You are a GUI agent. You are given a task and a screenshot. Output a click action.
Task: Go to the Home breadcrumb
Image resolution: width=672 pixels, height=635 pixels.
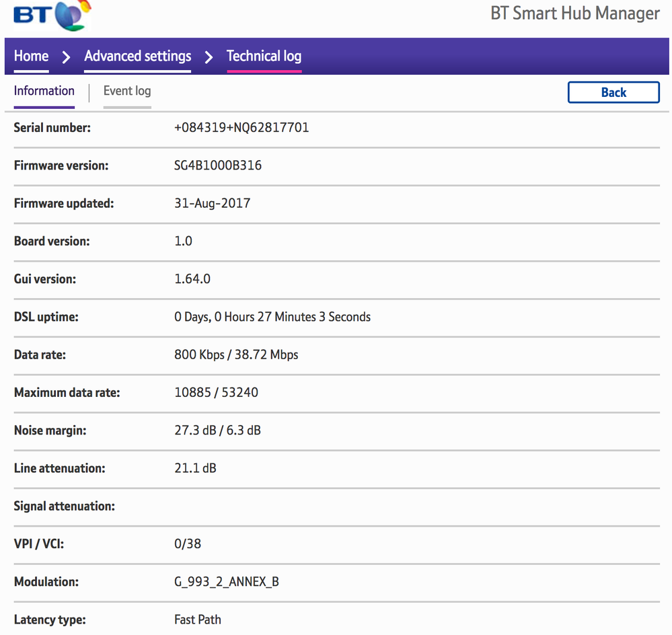pyautogui.click(x=32, y=56)
